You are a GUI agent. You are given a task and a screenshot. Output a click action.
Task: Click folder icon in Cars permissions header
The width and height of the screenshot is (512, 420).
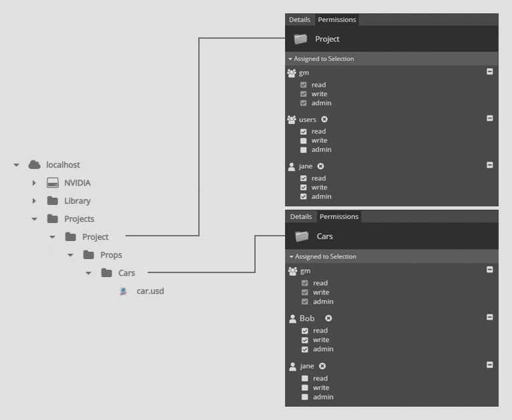[302, 236]
